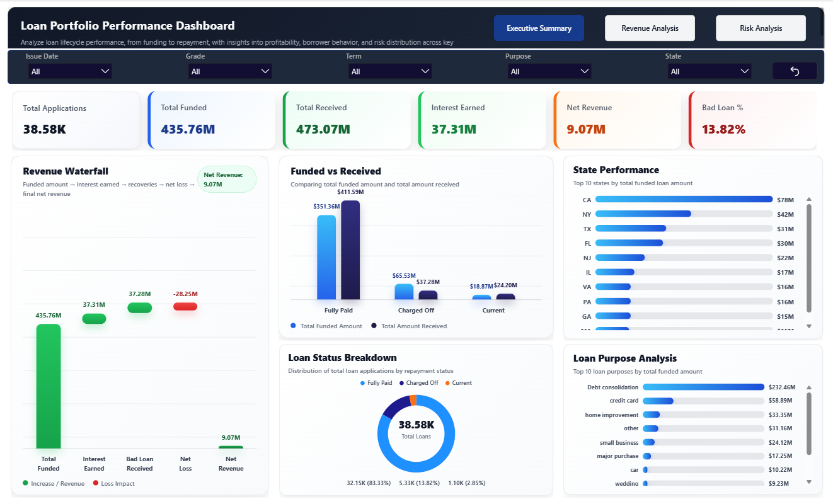This screenshot has height=504, width=833.
Task: Open the Term filter dropdown
Action: coord(390,71)
